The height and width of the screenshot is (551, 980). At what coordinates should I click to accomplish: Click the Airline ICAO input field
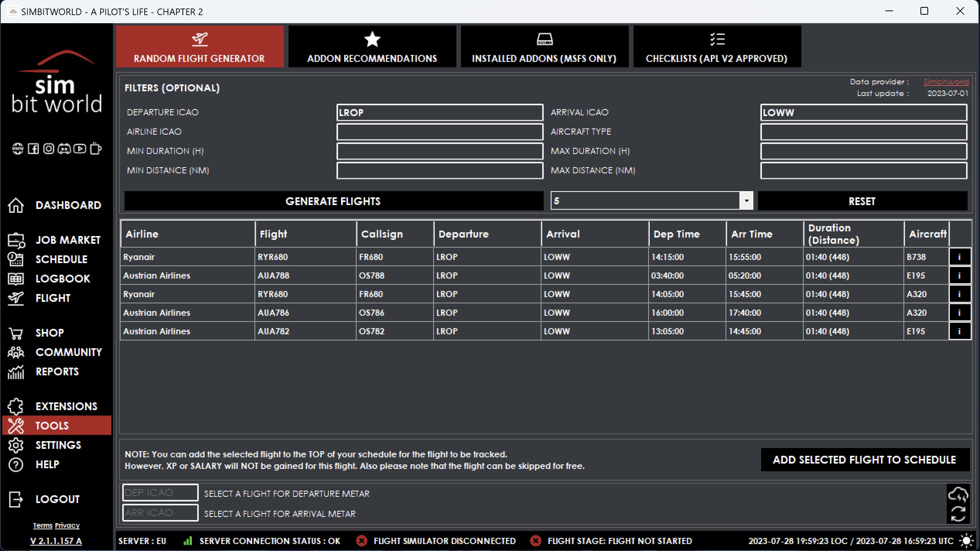[x=439, y=132]
